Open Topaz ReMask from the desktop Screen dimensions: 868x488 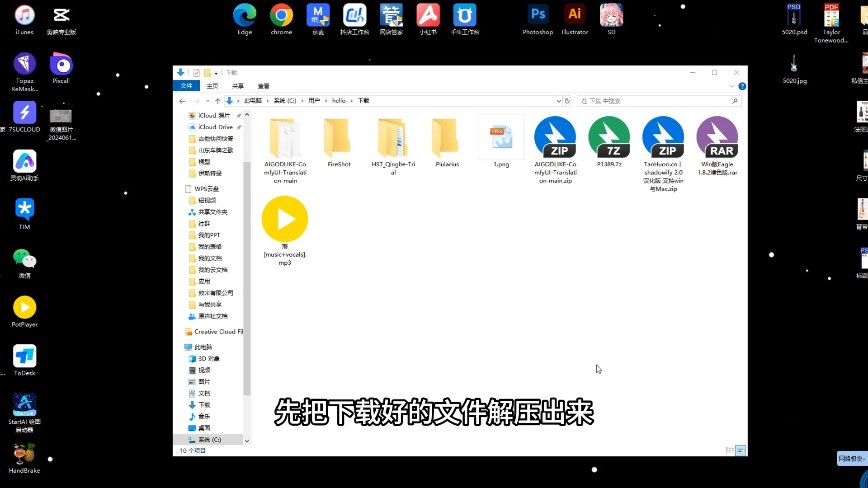point(24,63)
